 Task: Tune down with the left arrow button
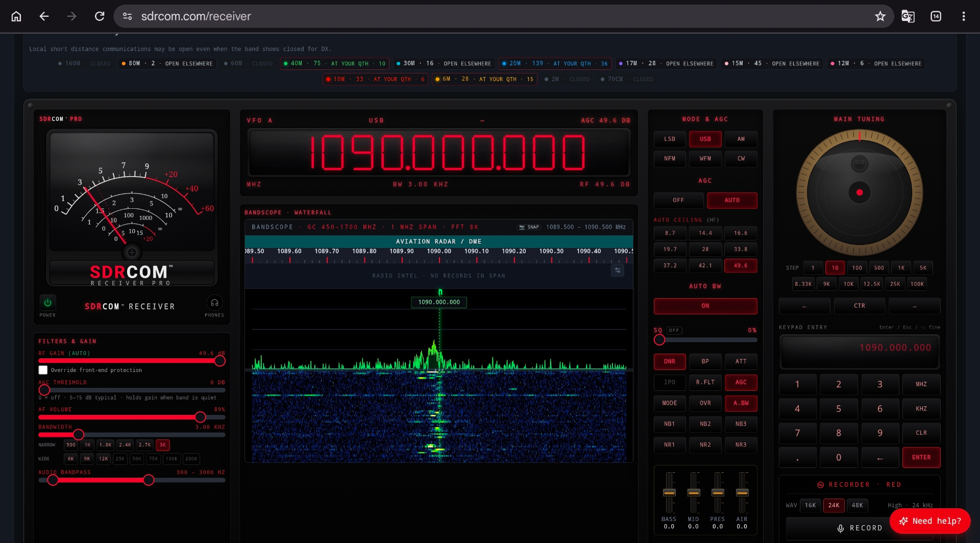pos(804,306)
